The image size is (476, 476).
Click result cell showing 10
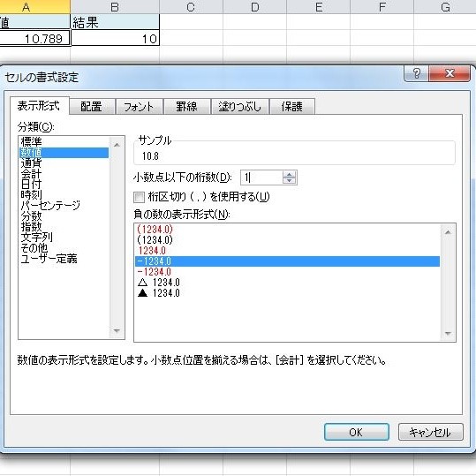point(115,38)
